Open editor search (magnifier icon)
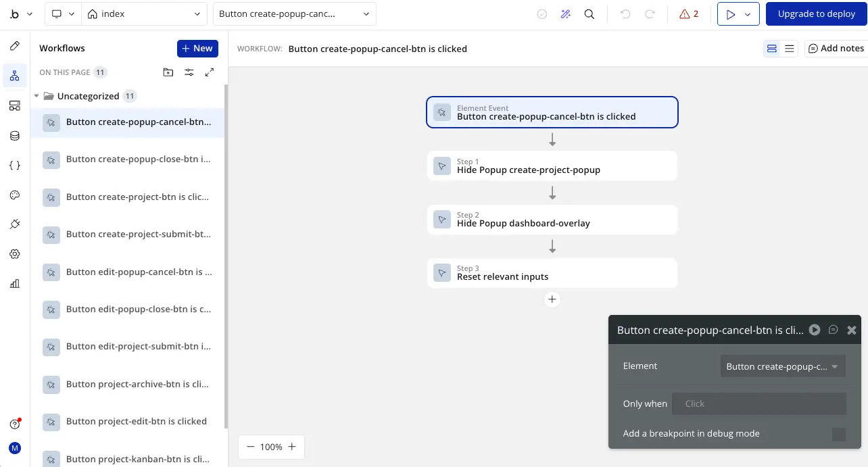Viewport: 868px width, 467px height. point(589,14)
